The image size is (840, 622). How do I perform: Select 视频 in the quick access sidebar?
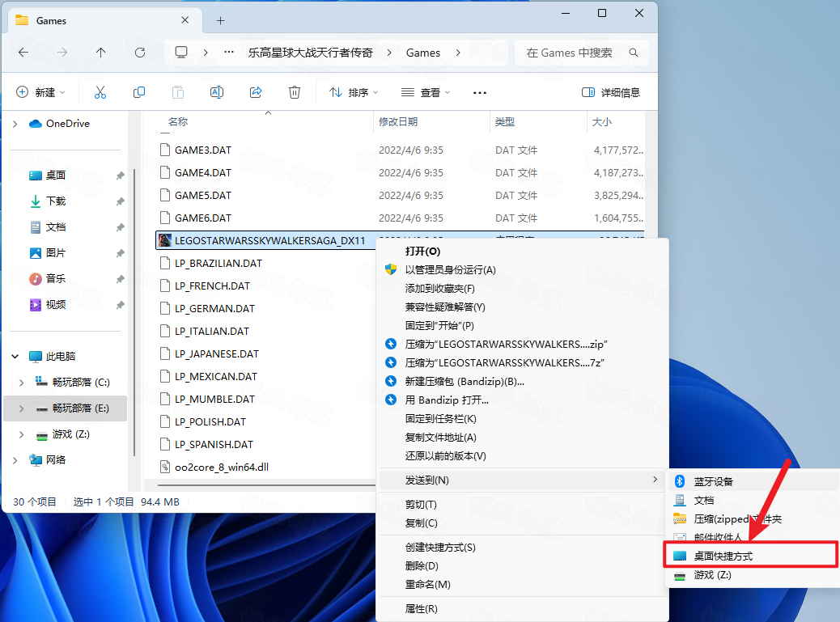[56, 305]
